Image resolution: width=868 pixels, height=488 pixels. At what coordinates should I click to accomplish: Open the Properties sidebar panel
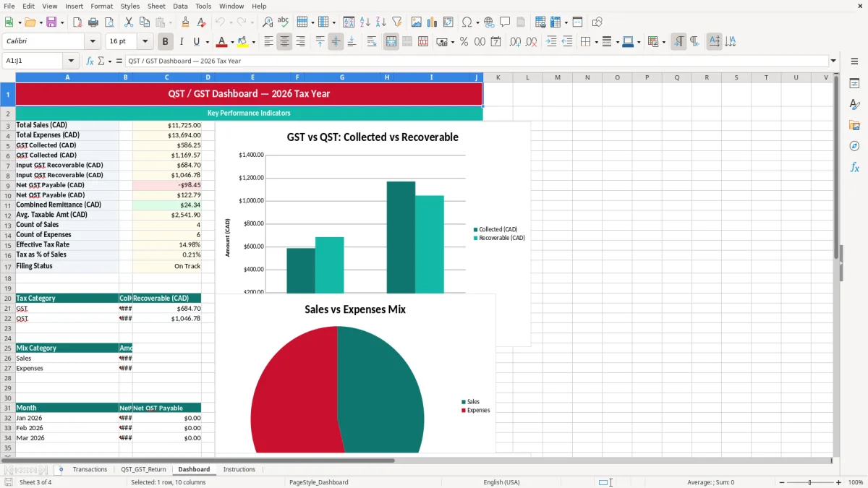pyautogui.click(x=854, y=83)
